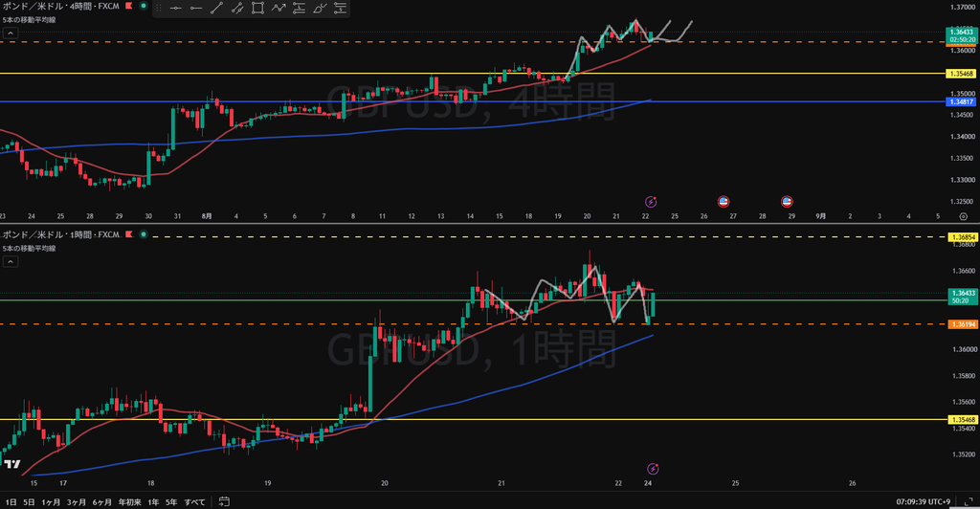Select the horizontal line drawing tool
The height and width of the screenshot is (509, 980).
click(176, 8)
